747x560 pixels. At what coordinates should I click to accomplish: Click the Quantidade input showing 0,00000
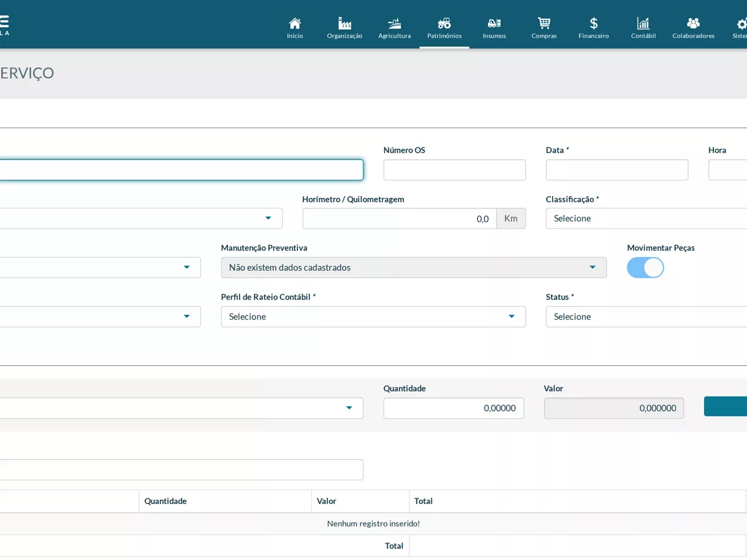click(x=454, y=408)
